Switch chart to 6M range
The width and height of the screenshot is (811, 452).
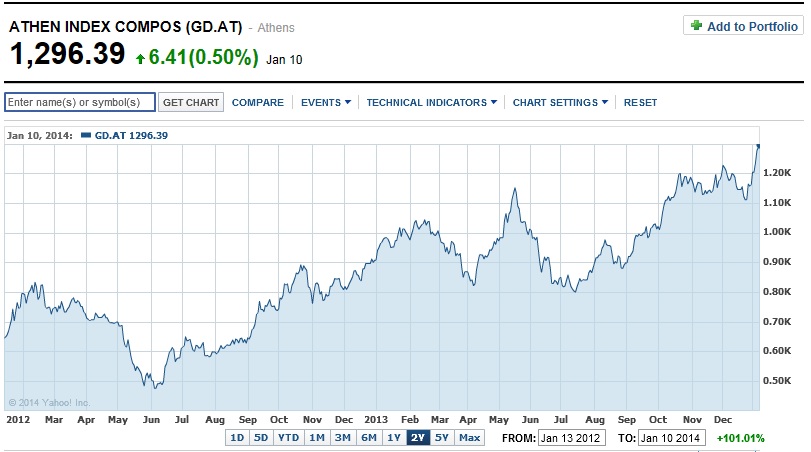coord(369,438)
